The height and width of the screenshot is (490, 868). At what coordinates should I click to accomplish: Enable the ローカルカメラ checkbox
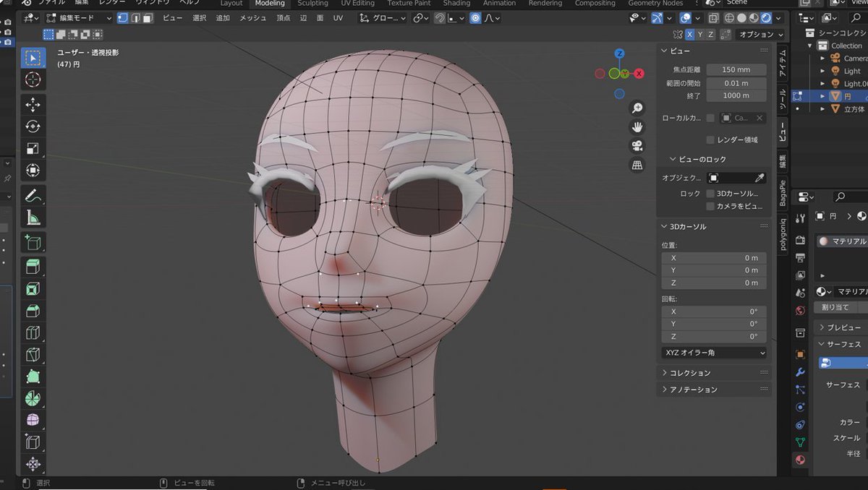pyautogui.click(x=710, y=118)
